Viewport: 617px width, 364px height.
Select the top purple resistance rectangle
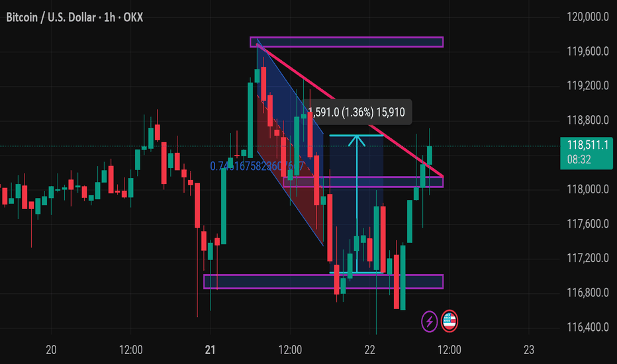coord(347,42)
